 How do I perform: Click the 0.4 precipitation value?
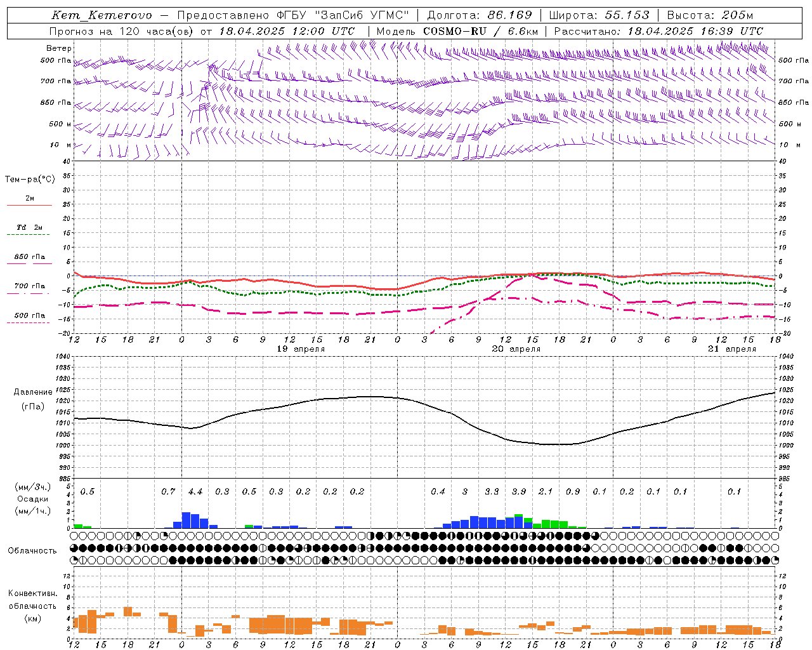click(x=438, y=492)
